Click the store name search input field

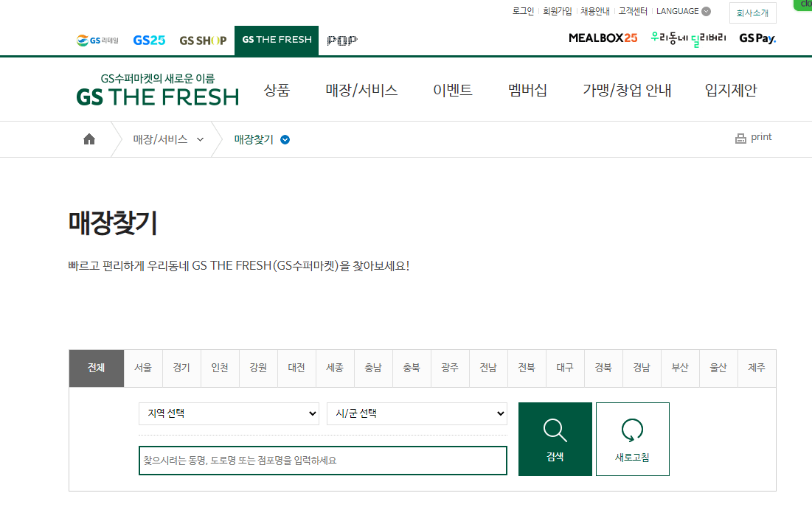(323, 460)
